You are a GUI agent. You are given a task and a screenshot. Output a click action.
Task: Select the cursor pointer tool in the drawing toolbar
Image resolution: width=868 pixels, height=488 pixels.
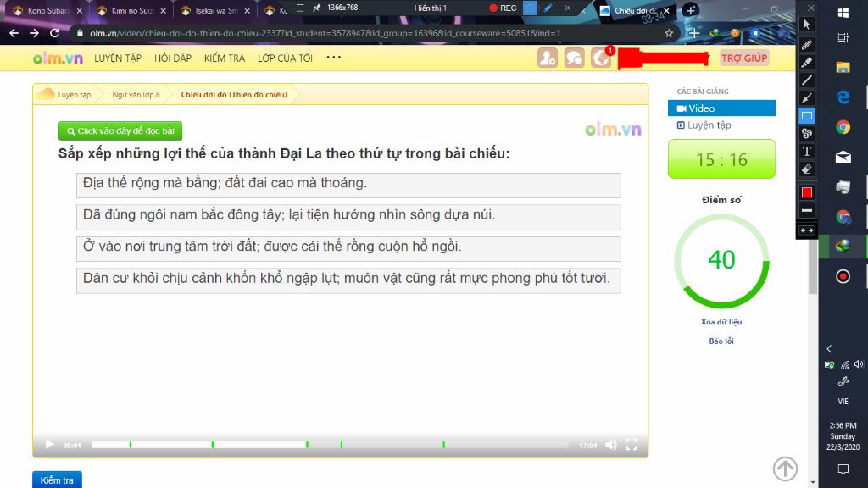807,25
